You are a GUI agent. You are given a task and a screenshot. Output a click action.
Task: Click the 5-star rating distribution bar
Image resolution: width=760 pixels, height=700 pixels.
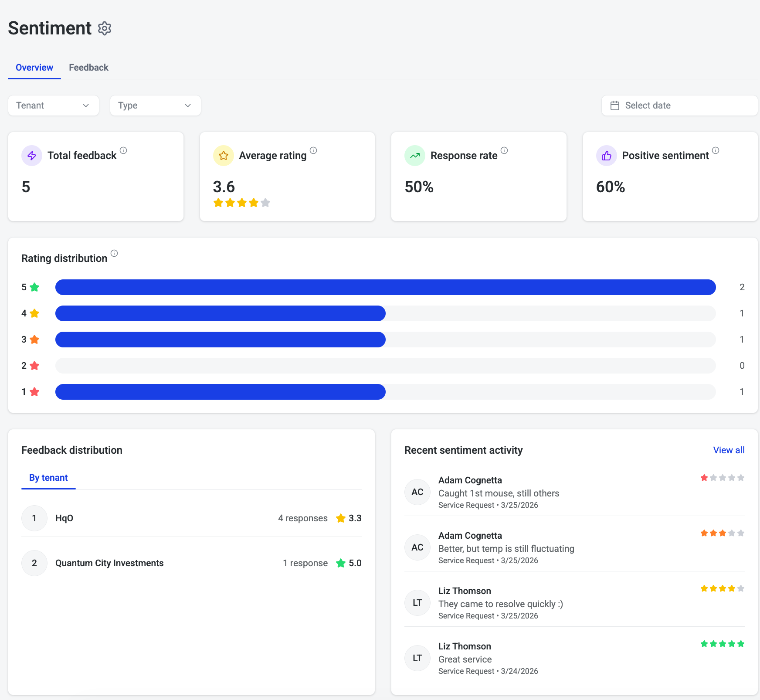pyautogui.click(x=386, y=287)
